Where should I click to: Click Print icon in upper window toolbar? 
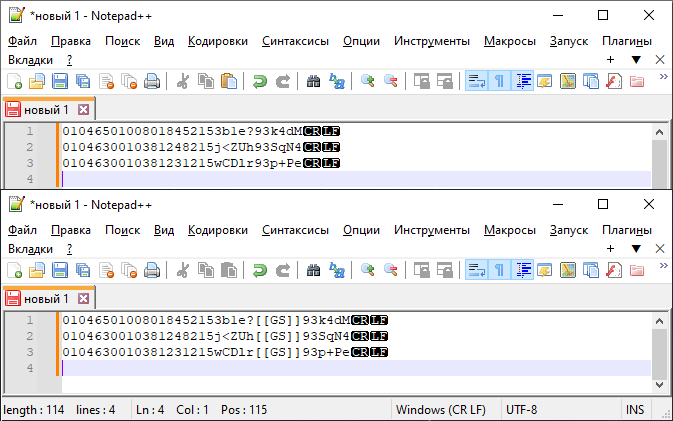(x=152, y=81)
